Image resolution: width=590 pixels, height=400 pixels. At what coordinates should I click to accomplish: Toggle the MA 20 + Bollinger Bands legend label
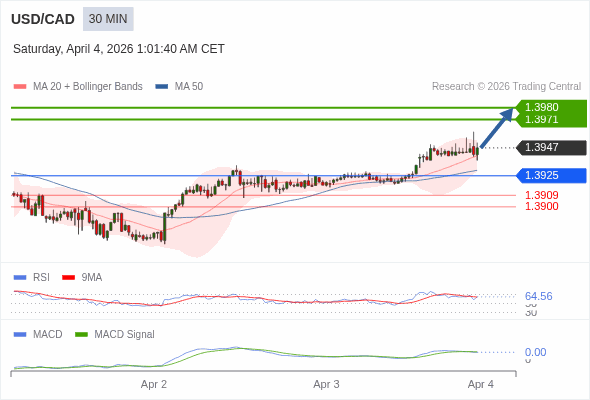[x=88, y=87]
